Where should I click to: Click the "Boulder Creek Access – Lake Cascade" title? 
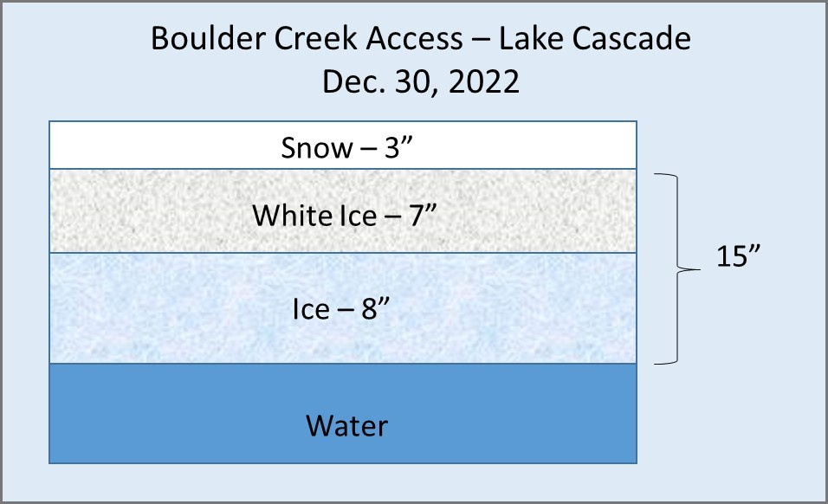click(x=421, y=41)
